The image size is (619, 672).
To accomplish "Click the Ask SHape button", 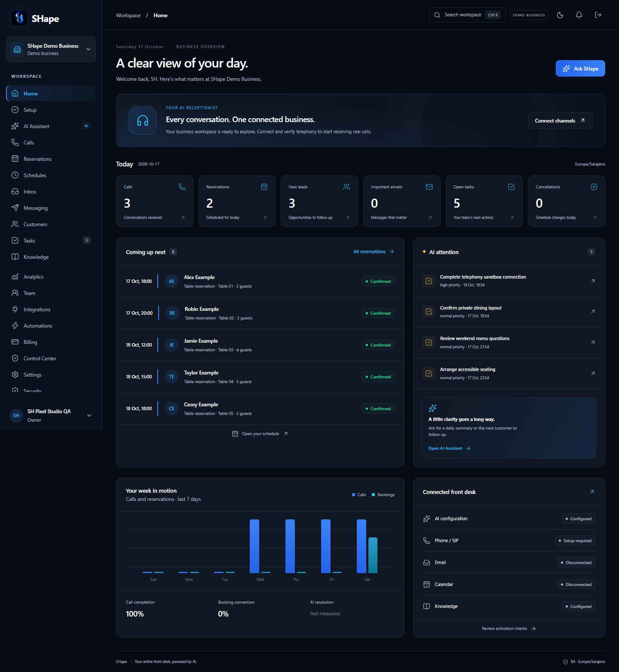I will (x=580, y=68).
